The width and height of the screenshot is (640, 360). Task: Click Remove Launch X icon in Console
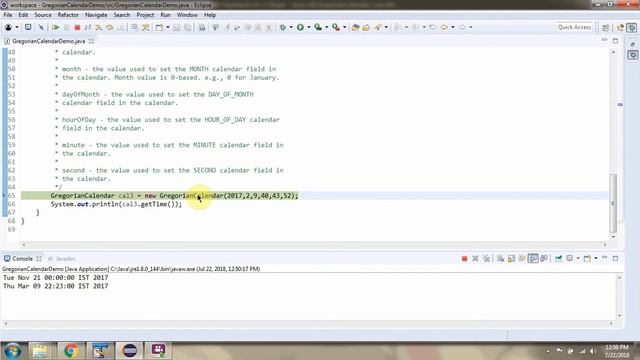(475, 258)
